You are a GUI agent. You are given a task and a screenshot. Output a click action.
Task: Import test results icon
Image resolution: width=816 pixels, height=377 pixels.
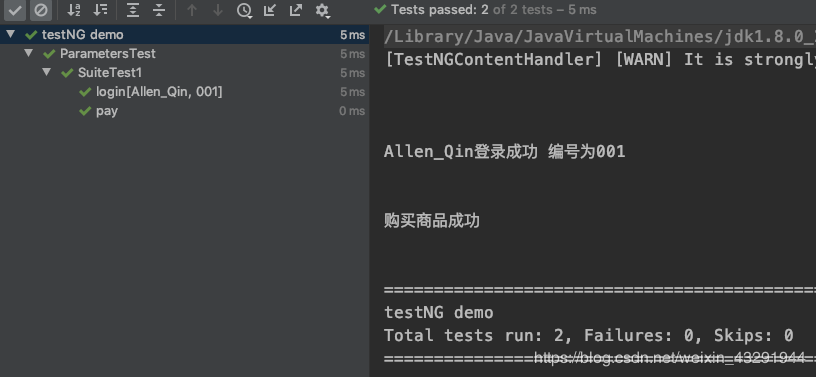coord(270,10)
